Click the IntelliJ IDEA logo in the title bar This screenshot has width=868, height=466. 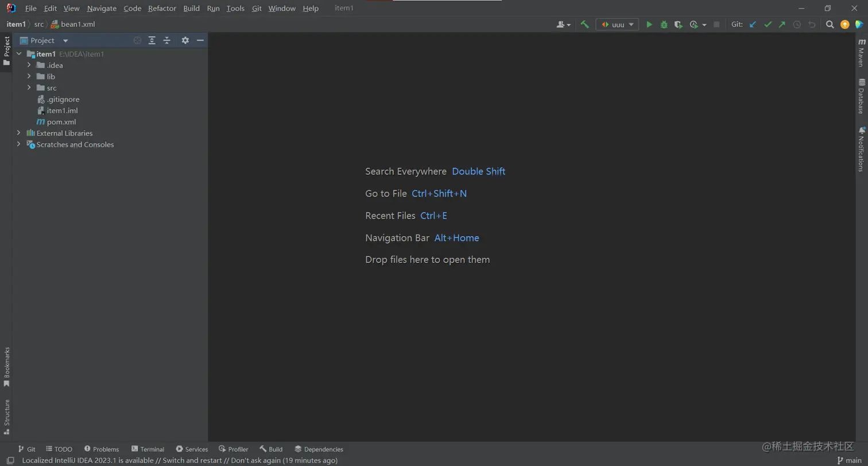(11, 8)
